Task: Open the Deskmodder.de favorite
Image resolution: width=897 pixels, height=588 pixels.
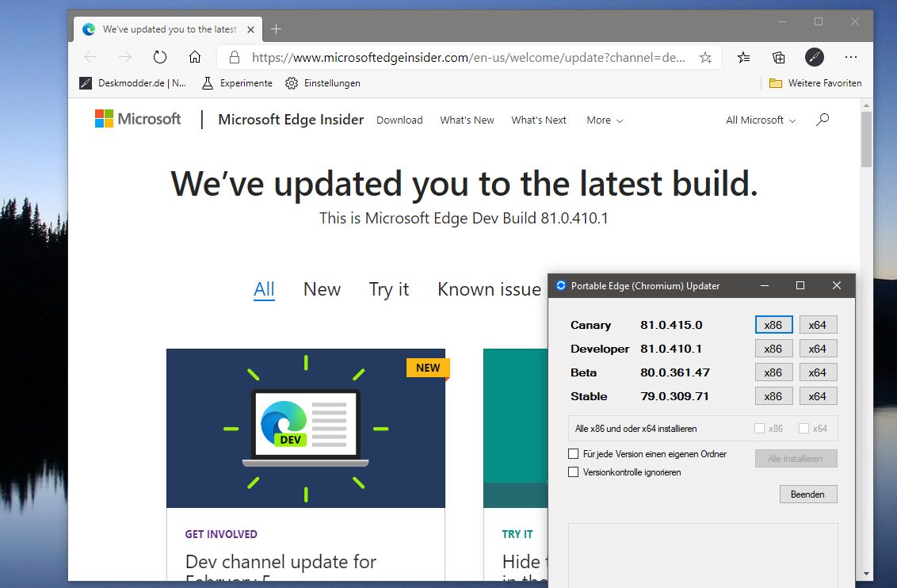Action: click(x=132, y=83)
